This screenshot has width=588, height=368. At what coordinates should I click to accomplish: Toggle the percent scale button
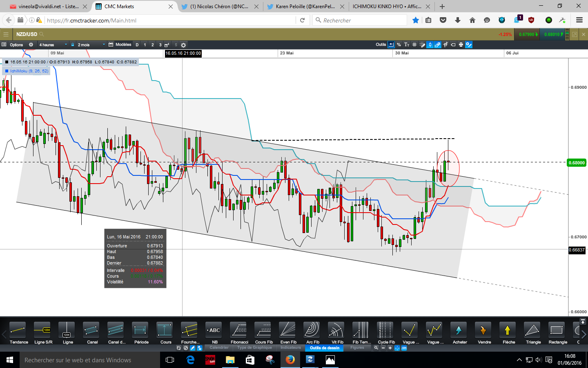click(x=399, y=45)
